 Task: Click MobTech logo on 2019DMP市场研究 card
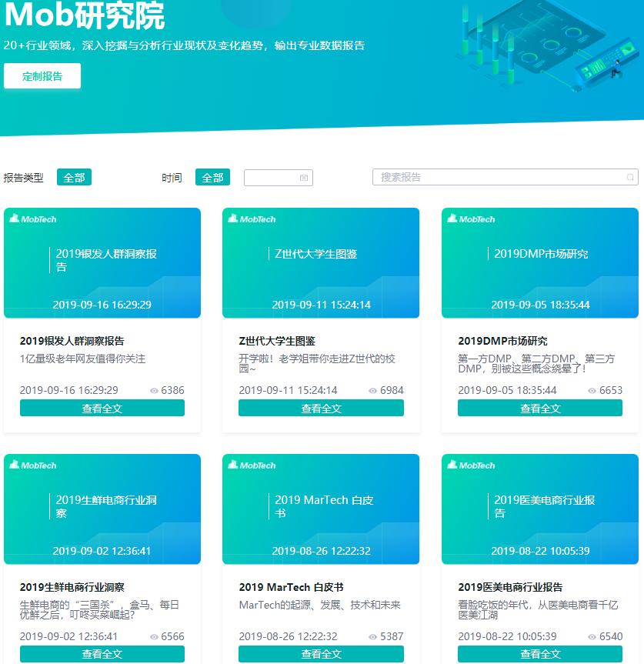(x=471, y=219)
